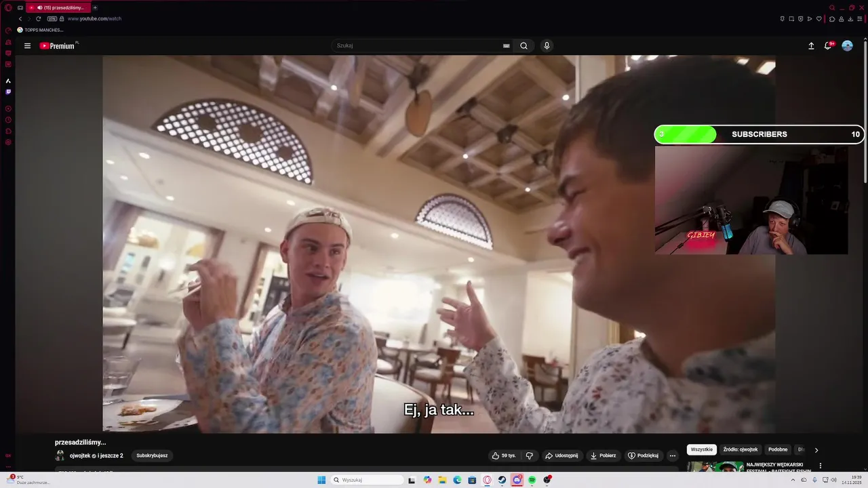Like the video with 59 tys.
868x488 pixels.
pos(504,455)
